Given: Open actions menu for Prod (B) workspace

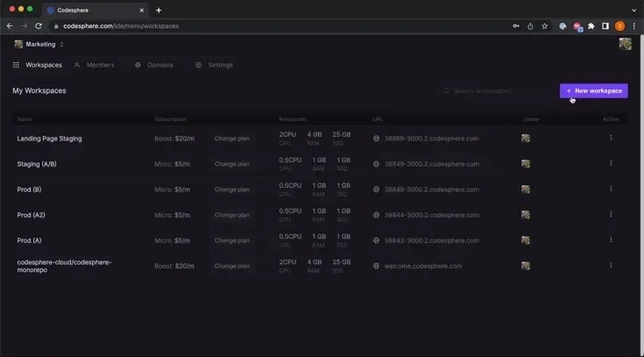Looking at the screenshot, I should [611, 189].
